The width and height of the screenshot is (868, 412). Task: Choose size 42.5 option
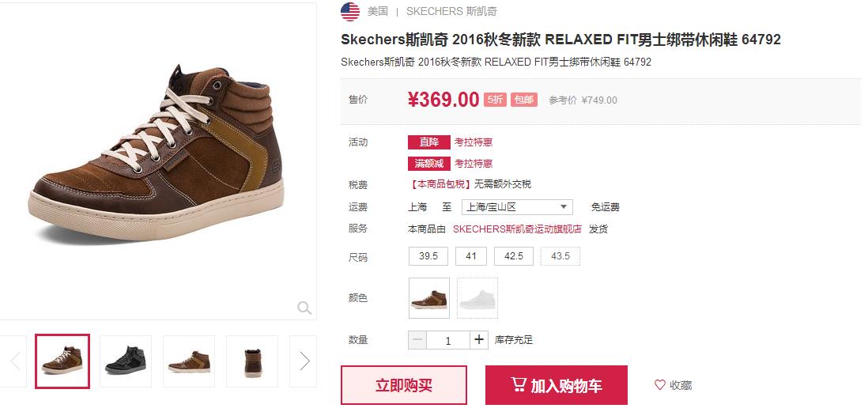514,256
